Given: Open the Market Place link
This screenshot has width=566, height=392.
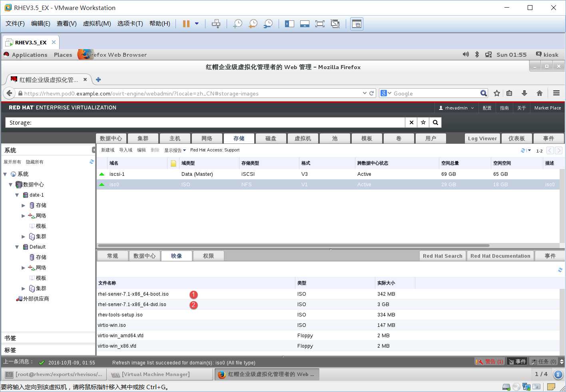Looking at the screenshot, I should [548, 108].
